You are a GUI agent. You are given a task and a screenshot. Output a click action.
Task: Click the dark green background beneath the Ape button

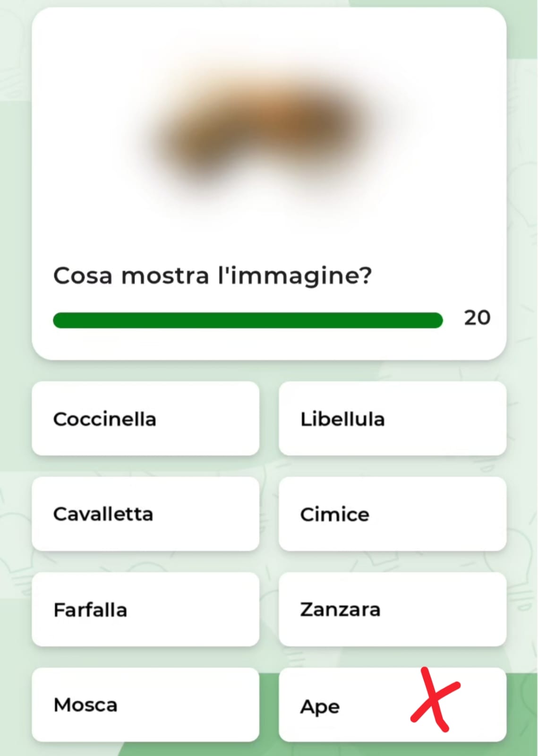point(392,749)
